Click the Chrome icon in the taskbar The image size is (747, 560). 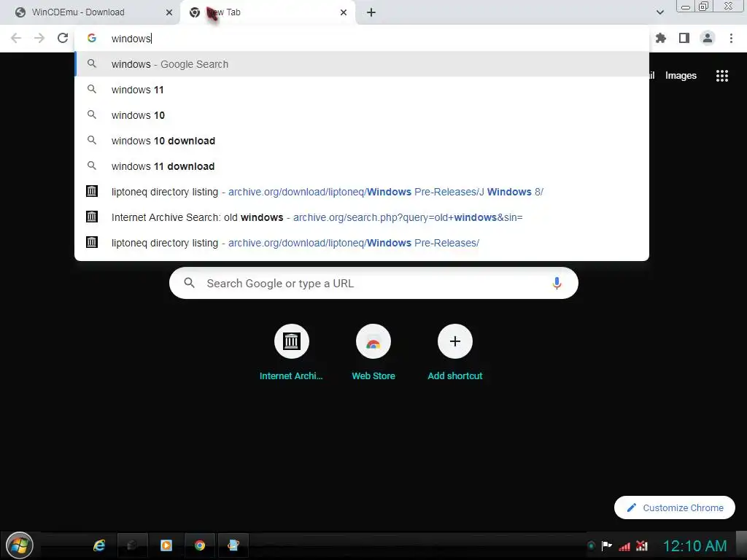tap(200, 545)
